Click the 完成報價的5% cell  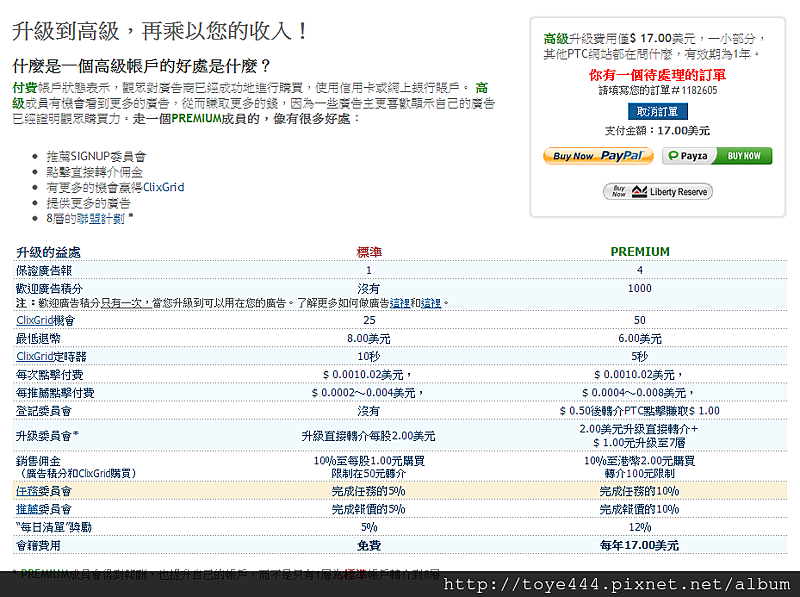(x=368, y=509)
